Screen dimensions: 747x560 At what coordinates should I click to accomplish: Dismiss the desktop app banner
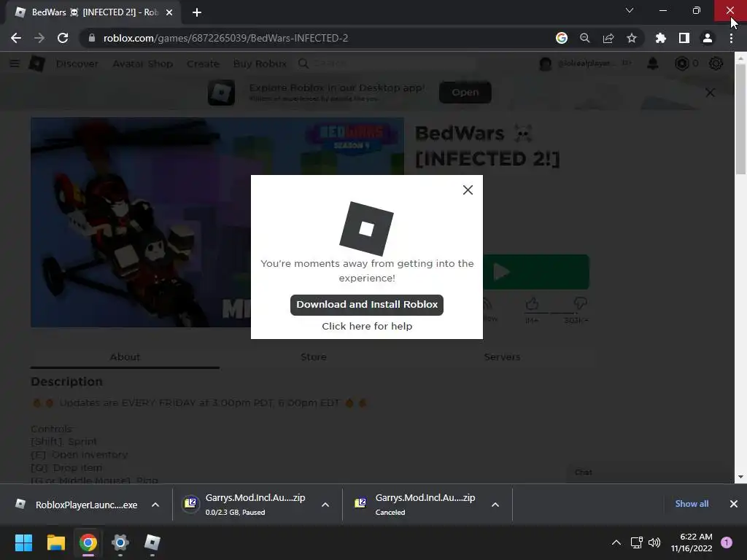(x=710, y=93)
